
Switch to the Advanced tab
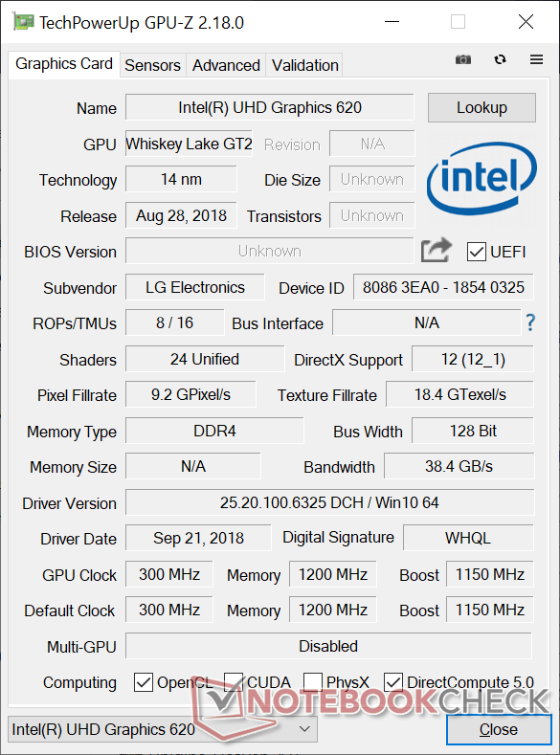(226, 65)
